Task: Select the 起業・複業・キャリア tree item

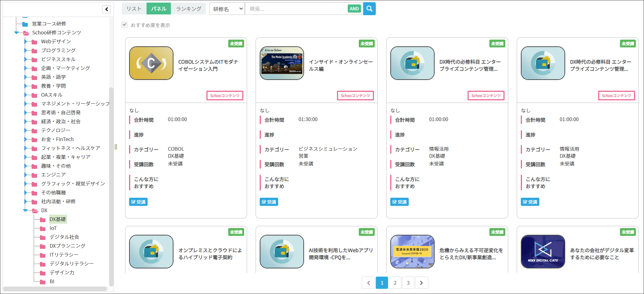Action: click(66, 157)
